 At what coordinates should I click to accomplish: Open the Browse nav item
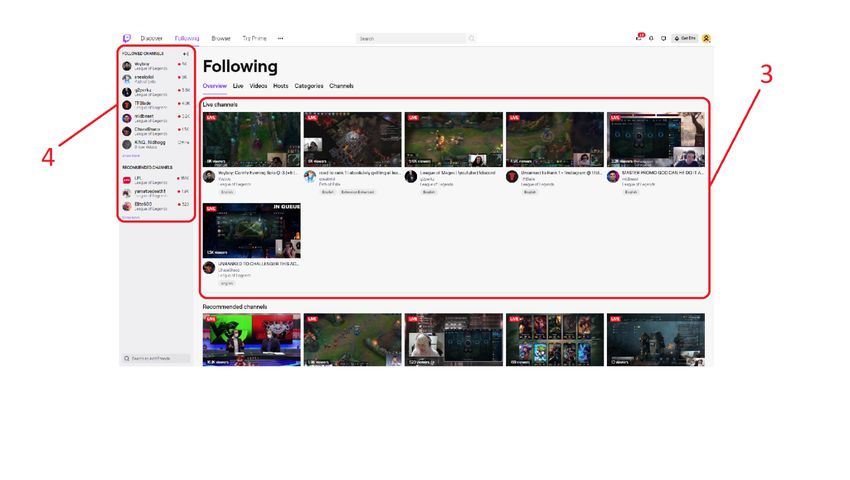click(221, 39)
